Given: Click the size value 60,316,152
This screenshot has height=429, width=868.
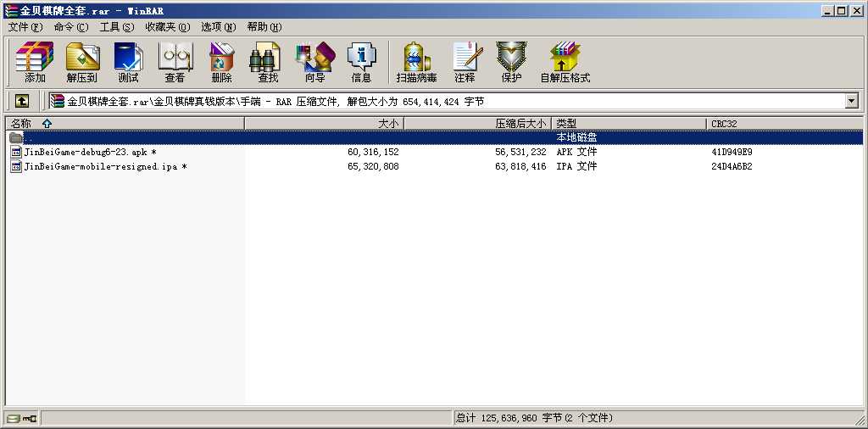Looking at the screenshot, I should click(x=373, y=152).
